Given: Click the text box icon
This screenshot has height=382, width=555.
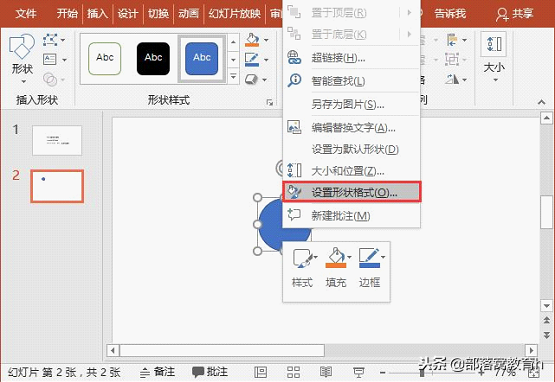Looking at the screenshot, I should (50, 59).
